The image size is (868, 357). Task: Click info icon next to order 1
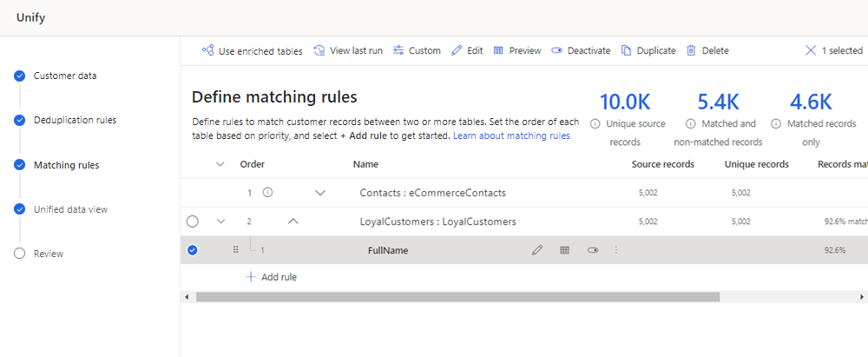pyautogui.click(x=268, y=193)
